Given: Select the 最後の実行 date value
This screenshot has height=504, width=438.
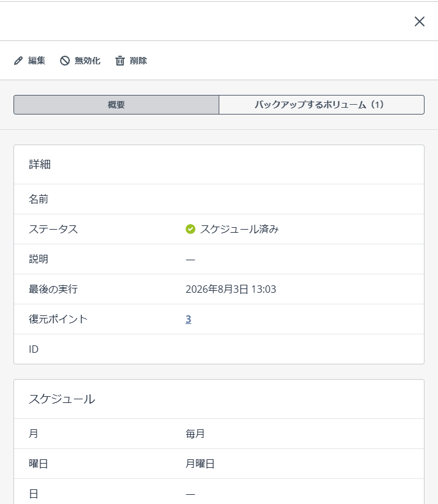Looking at the screenshot, I should 231,289.
